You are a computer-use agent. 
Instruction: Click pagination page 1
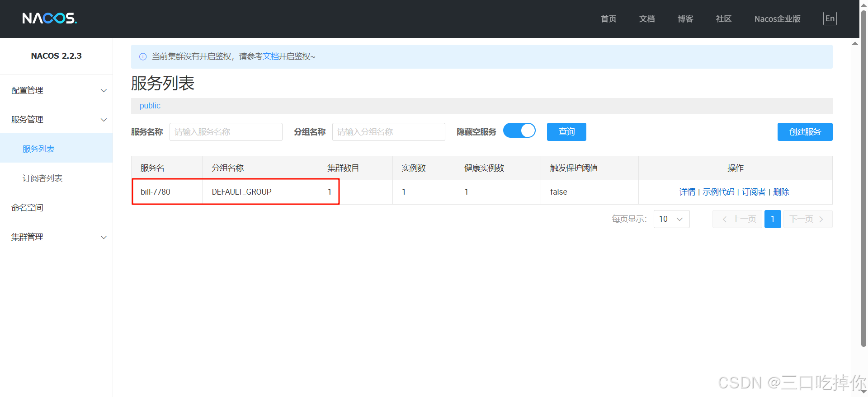773,219
